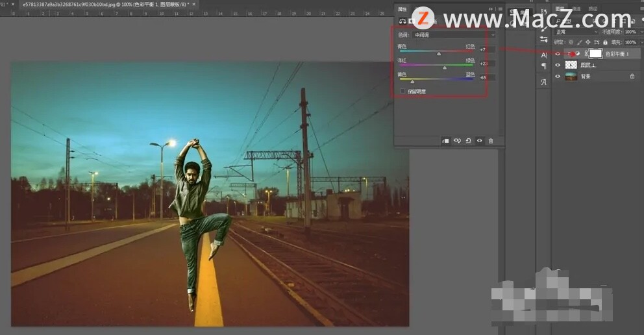Click the clip-to-layer icon in Properties panel

pyautogui.click(x=445, y=141)
